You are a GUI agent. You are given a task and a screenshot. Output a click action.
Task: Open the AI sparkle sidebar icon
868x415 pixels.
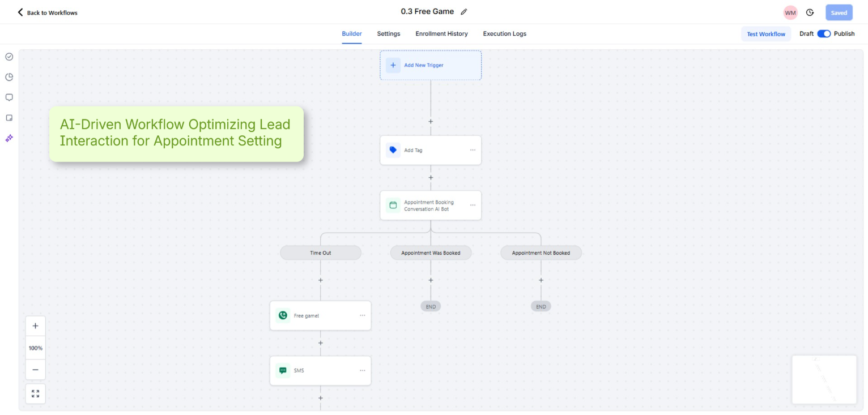click(x=9, y=138)
